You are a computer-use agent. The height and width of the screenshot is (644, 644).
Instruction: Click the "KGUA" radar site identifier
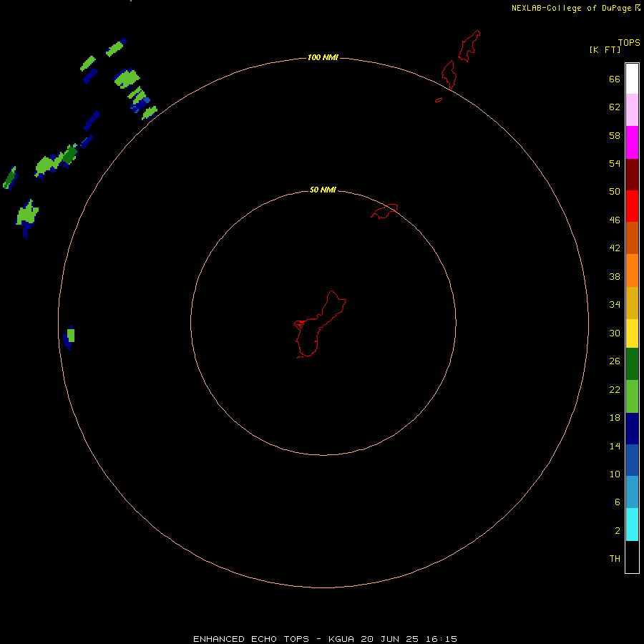tap(341, 639)
